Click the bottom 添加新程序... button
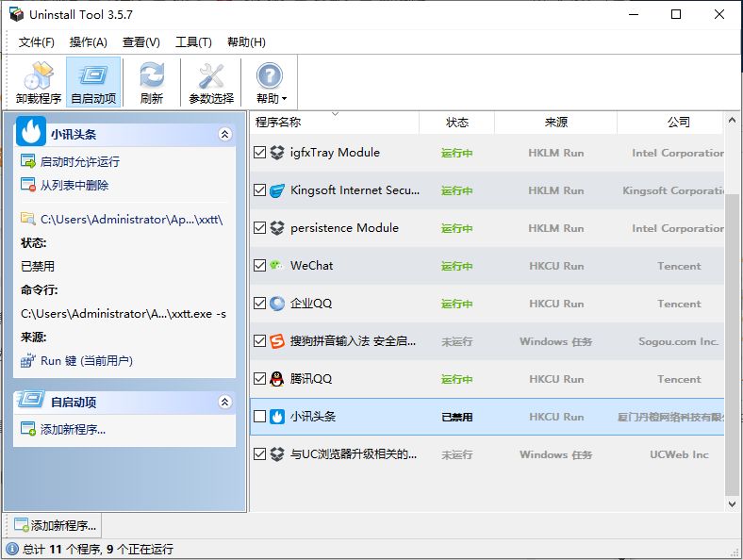 [55, 525]
